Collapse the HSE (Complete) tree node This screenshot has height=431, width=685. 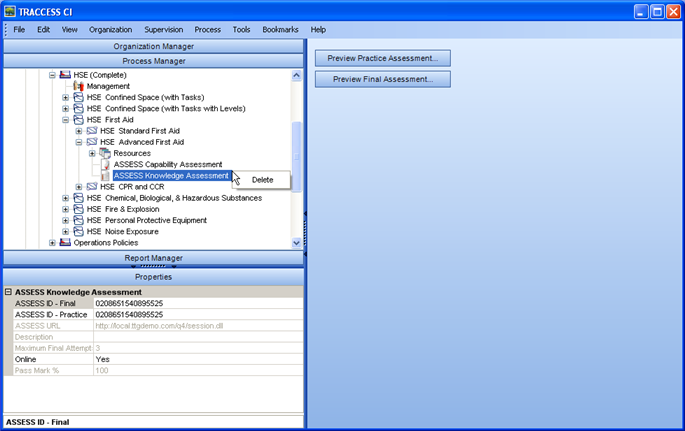[x=52, y=75]
